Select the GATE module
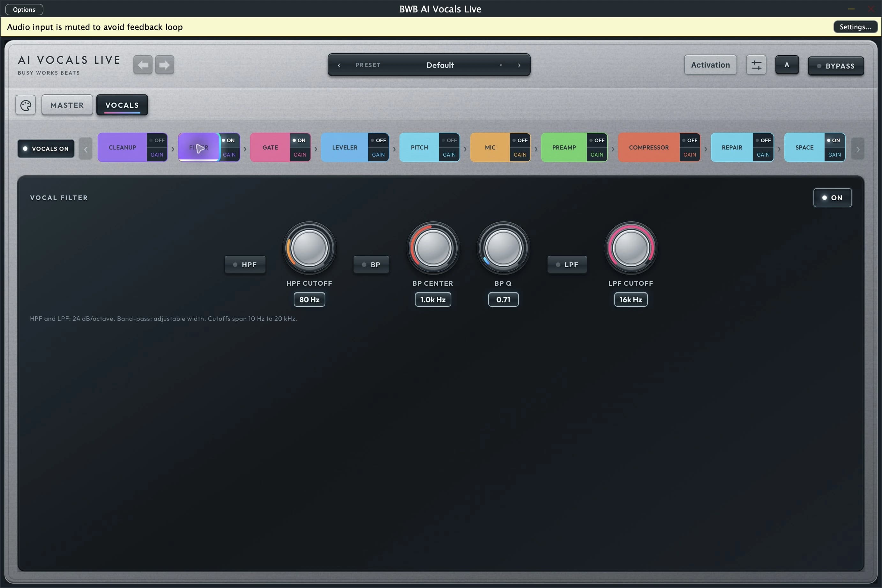882x588 pixels. 270,147
